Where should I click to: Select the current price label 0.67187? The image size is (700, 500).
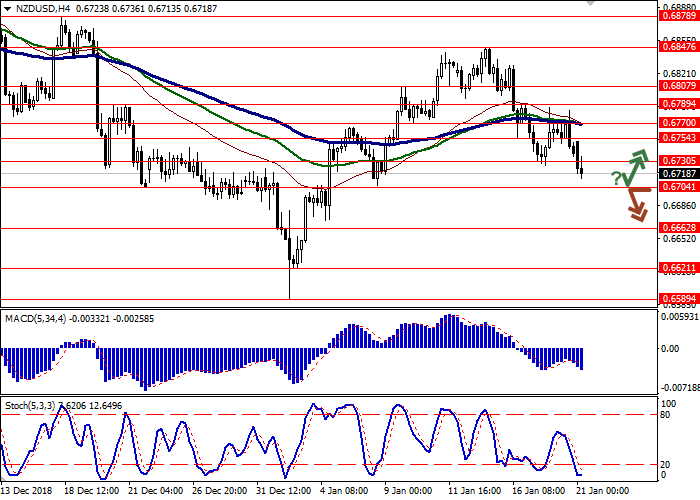(x=677, y=174)
